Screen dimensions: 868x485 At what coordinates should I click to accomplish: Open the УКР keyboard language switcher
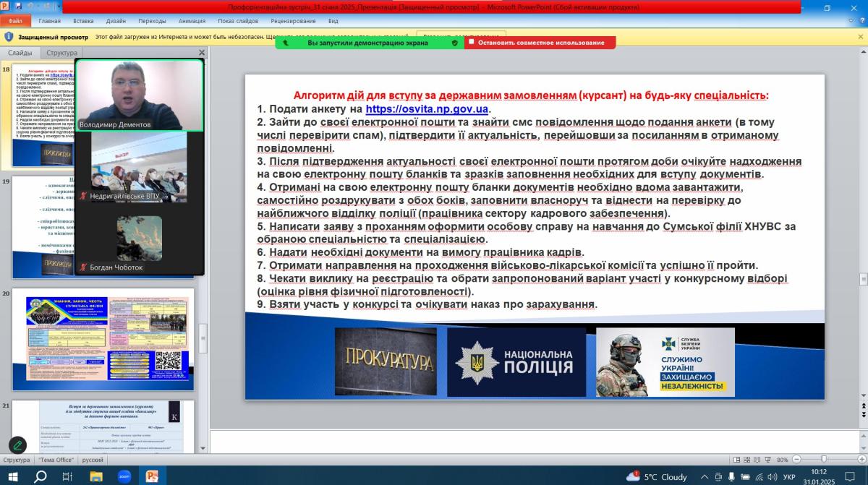789,476
